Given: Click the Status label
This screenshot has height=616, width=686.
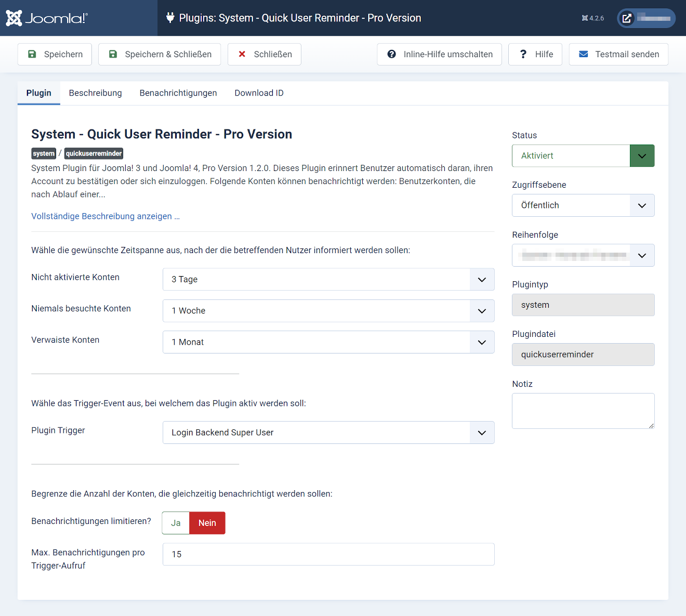Looking at the screenshot, I should coord(524,135).
